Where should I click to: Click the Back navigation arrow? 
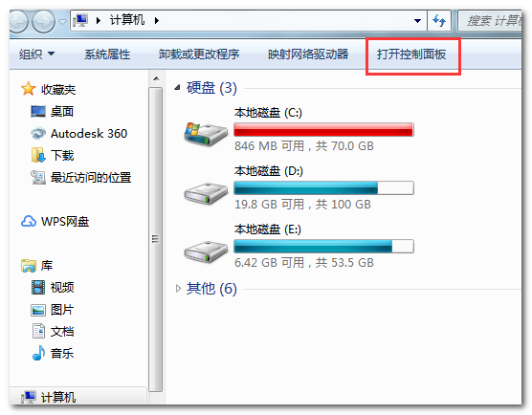pyautogui.click(x=17, y=21)
